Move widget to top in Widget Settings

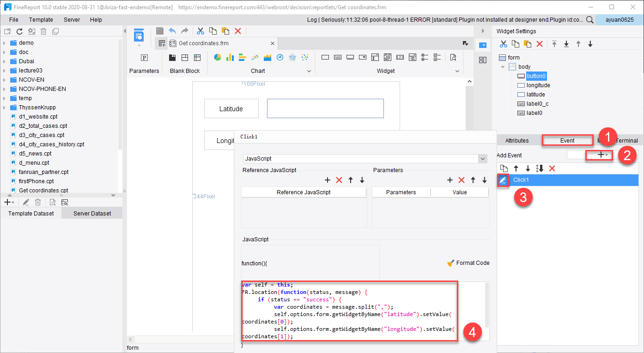click(554, 44)
